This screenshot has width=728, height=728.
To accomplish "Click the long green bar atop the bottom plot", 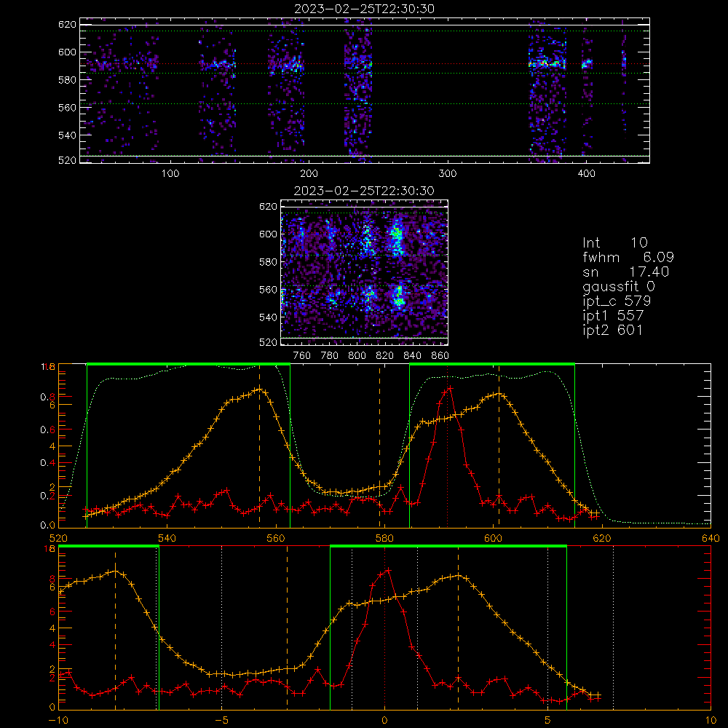I will tap(448, 546).
